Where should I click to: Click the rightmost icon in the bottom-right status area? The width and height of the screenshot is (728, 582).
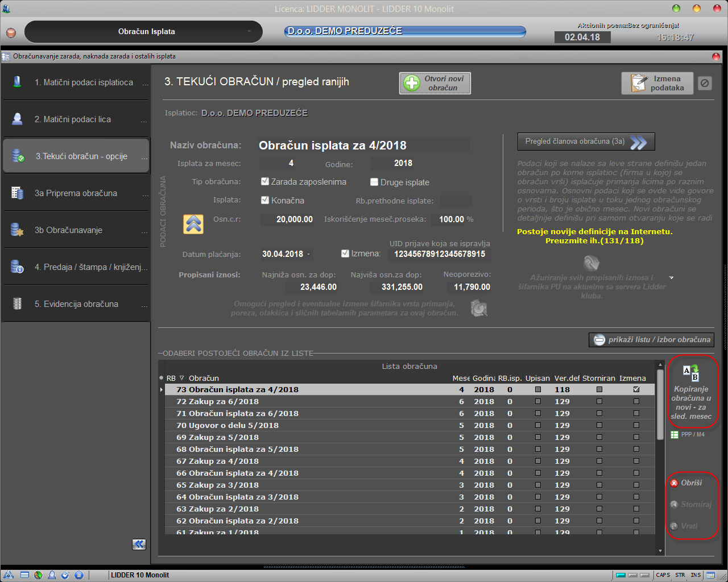(x=710, y=575)
